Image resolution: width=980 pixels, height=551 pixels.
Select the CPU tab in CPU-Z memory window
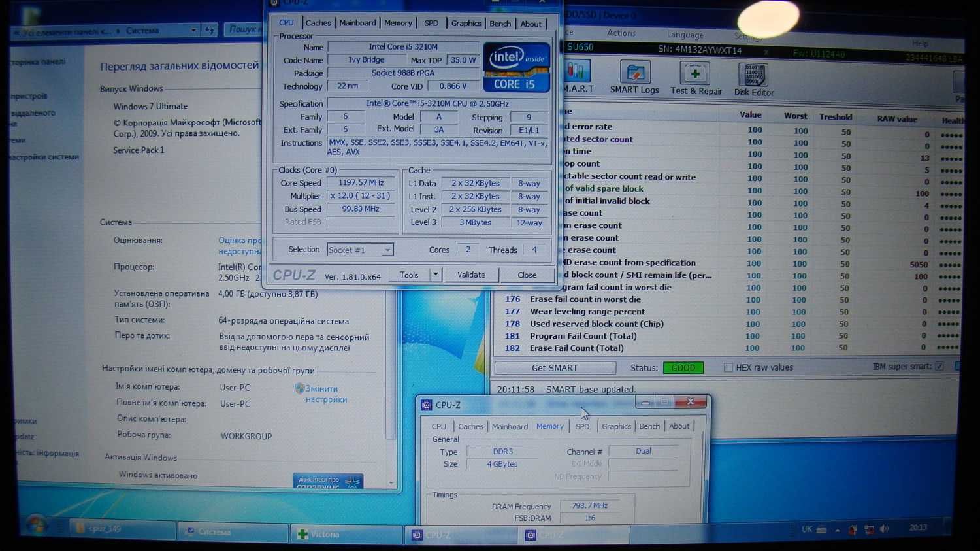tap(439, 426)
